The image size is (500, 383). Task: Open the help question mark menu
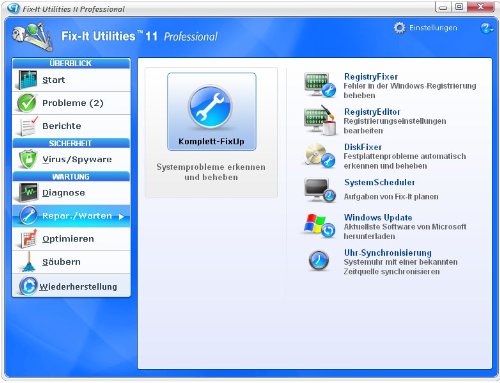(x=487, y=28)
